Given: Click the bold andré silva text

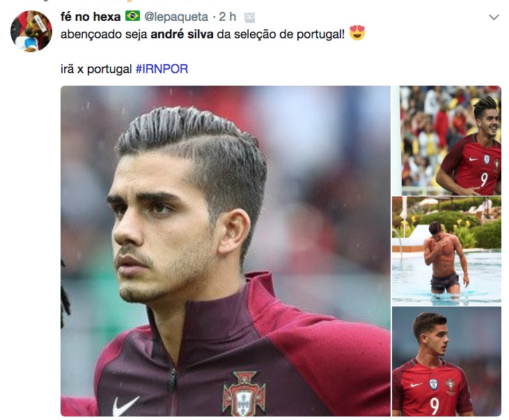Looking at the screenshot, I should point(182,34).
